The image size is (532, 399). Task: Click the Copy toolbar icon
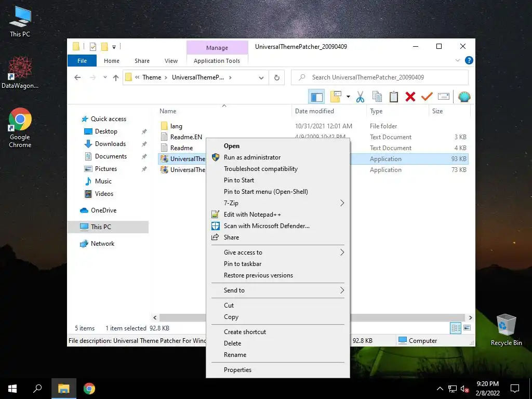coord(377,97)
